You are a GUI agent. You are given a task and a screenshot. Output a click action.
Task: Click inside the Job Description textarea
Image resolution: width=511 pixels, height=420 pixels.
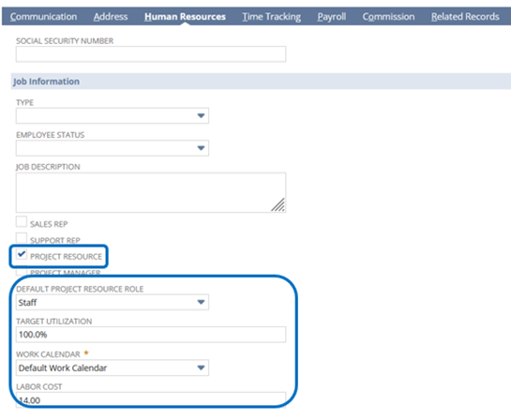coord(151,192)
